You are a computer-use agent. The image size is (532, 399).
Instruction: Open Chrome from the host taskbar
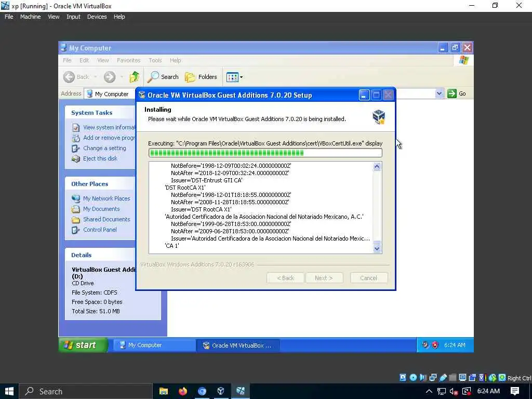coord(202,391)
